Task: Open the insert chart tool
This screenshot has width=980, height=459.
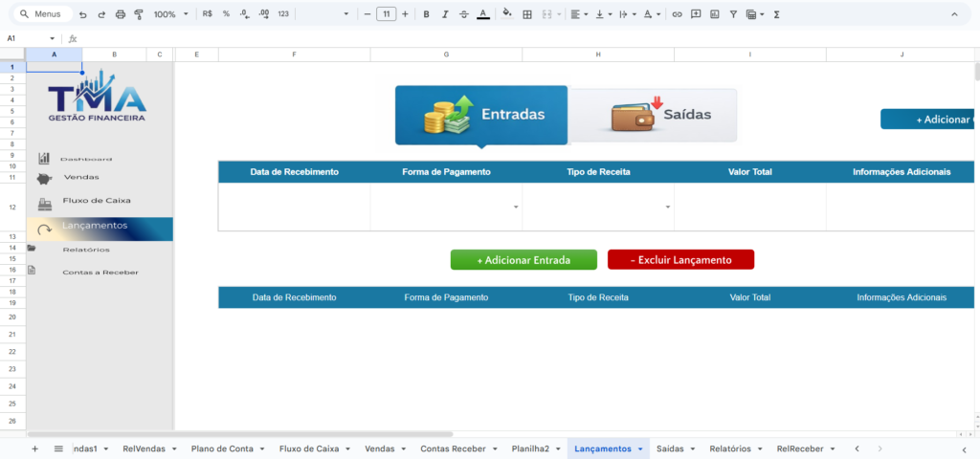Action: click(x=714, y=14)
